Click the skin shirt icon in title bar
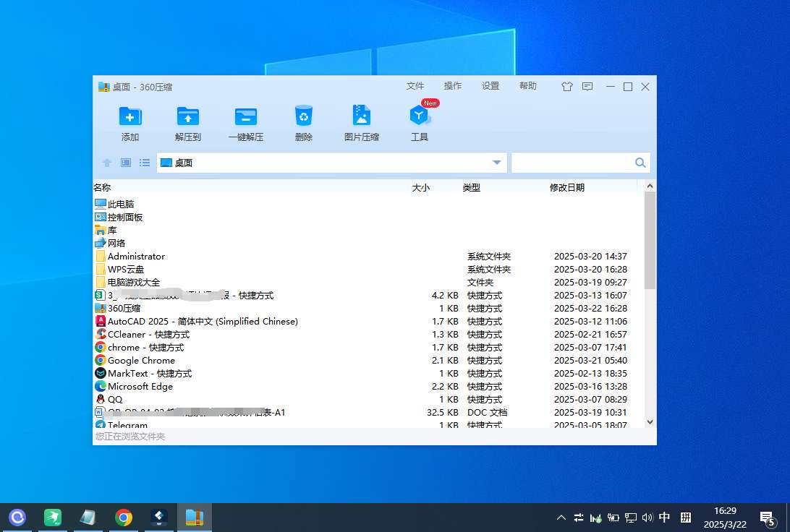 pyautogui.click(x=566, y=87)
